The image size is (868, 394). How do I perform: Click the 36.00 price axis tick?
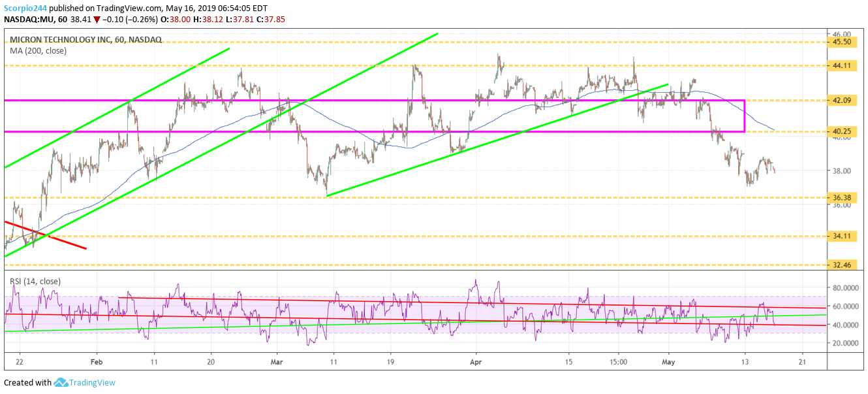841,205
